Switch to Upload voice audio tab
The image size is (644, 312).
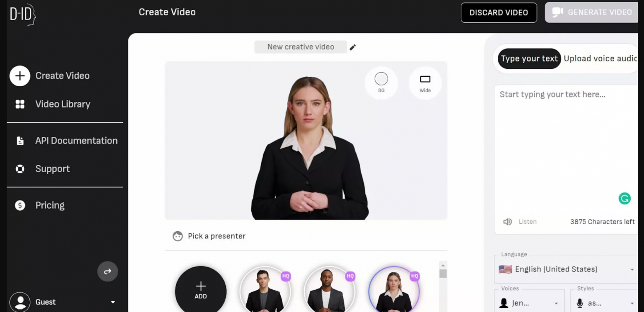click(601, 59)
